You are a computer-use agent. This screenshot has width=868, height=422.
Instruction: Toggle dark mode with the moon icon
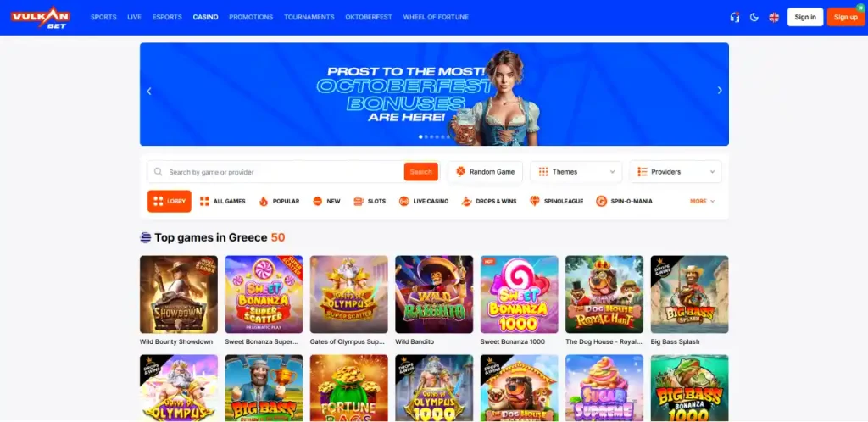point(754,17)
